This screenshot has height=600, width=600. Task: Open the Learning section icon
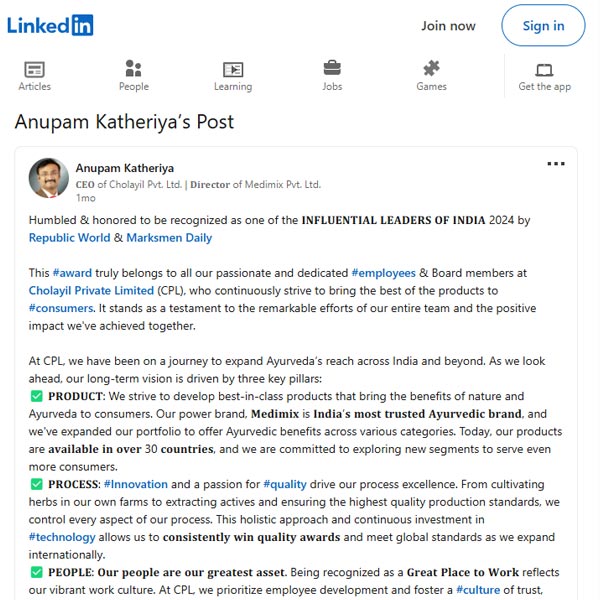[x=233, y=70]
